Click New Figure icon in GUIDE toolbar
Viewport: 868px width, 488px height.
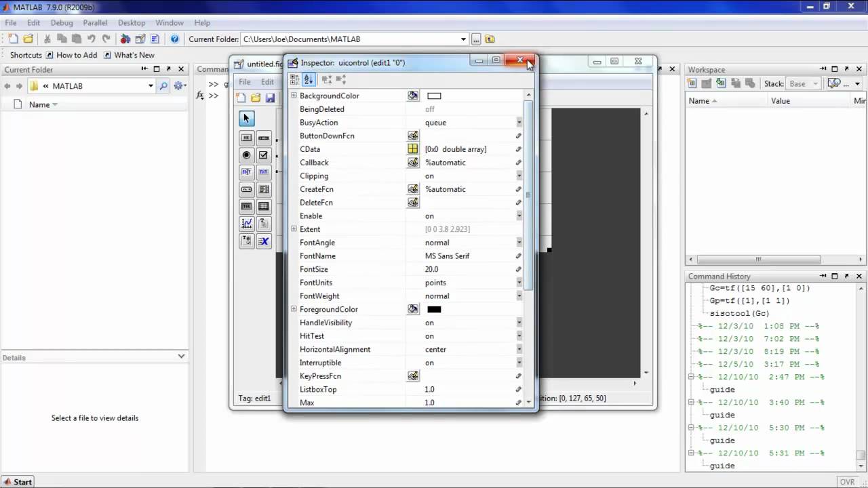[x=241, y=98]
